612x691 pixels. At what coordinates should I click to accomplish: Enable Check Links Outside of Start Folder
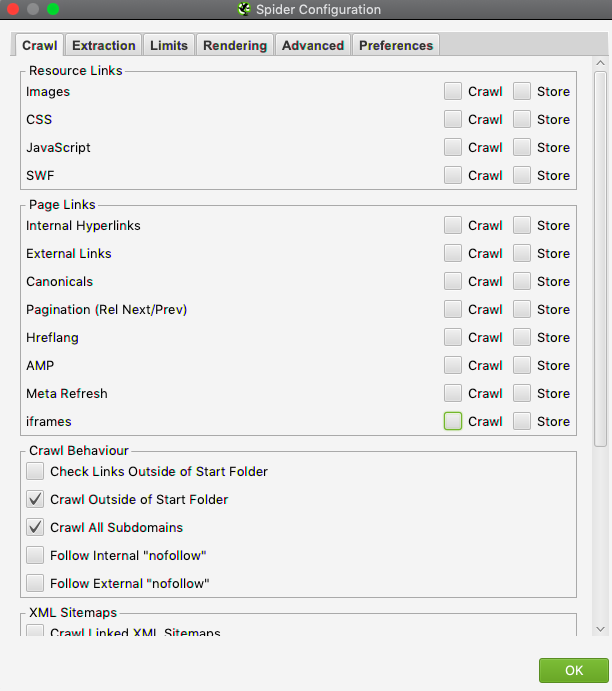[x=36, y=471]
